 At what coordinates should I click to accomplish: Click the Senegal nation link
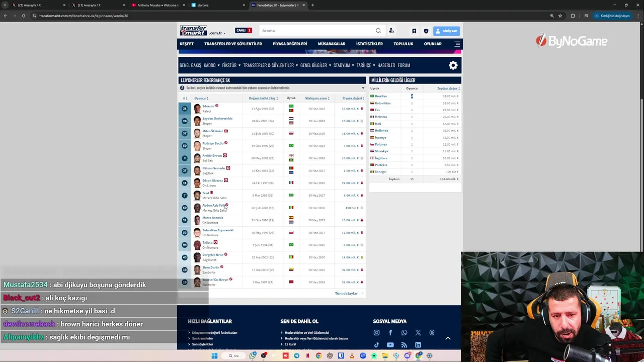click(x=380, y=172)
